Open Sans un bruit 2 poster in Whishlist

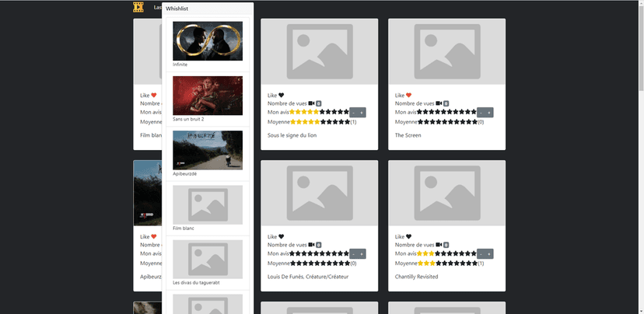click(x=208, y=96)
